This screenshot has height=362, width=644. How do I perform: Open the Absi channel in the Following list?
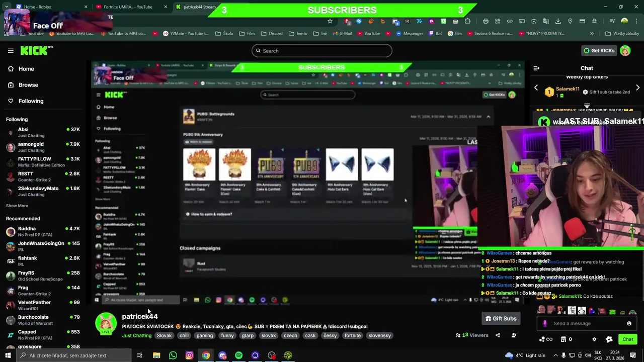click(43, 132)
